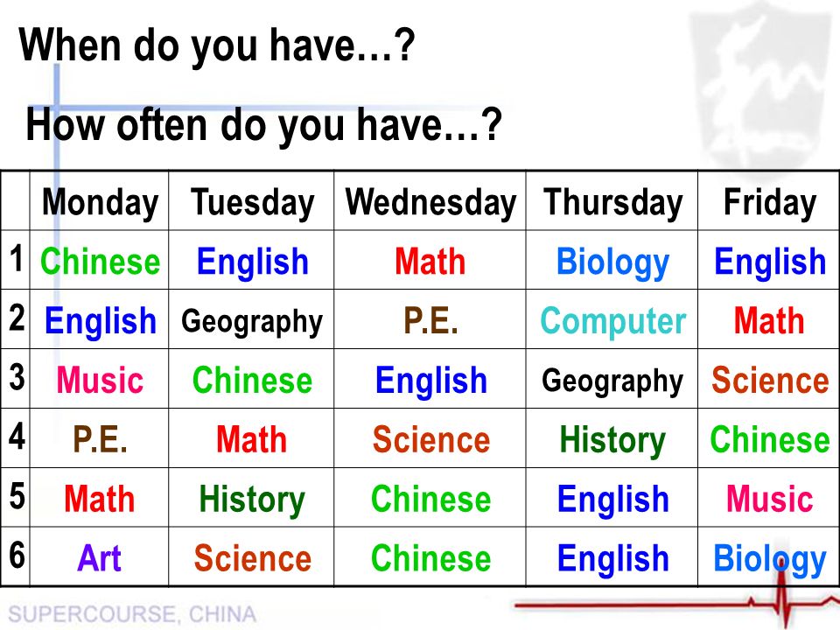The image size is (840, 630).
Task: Click the SUPERCOURSE, CHINA footer text
Action: 132,614
